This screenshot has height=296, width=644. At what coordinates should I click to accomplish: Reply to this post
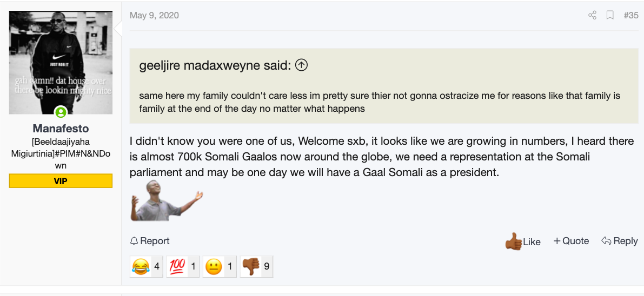pyautogui.click(x=620, y=241)
